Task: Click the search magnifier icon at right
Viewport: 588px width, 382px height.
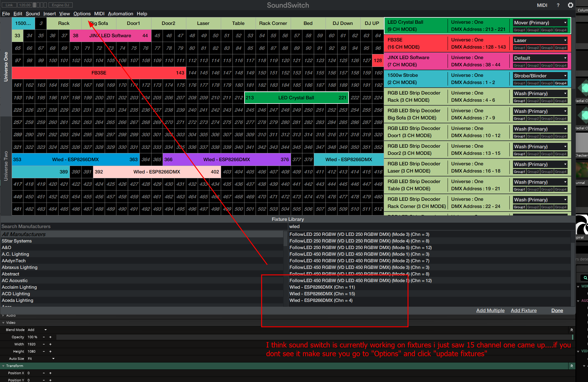Action: point(585,278)
